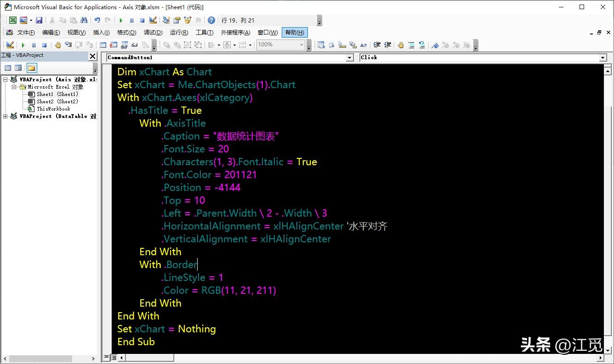Open the 外接程序(A) menu
This screenshot has height=364, width=614.
[x=235, y=32]
